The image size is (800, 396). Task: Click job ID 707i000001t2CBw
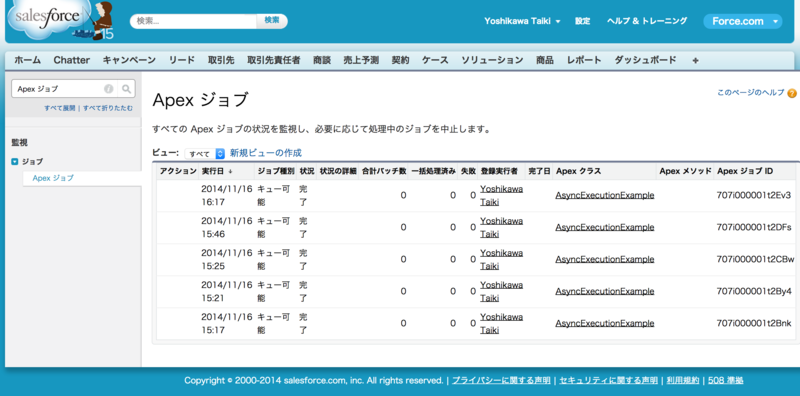[x=756, y=259]
